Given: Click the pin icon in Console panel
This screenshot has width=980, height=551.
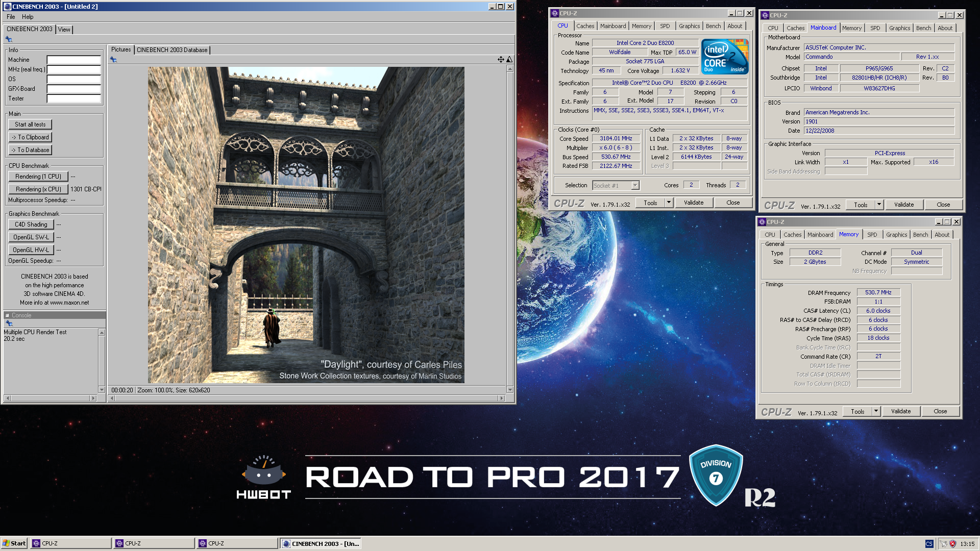Looking at the screenshot, I should pos(9,323).
